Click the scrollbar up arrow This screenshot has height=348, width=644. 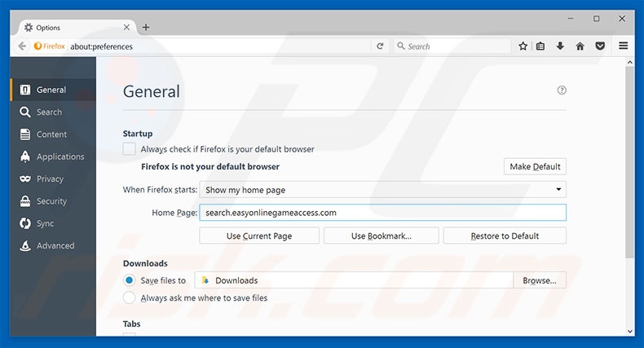click(x=629, y=62)
